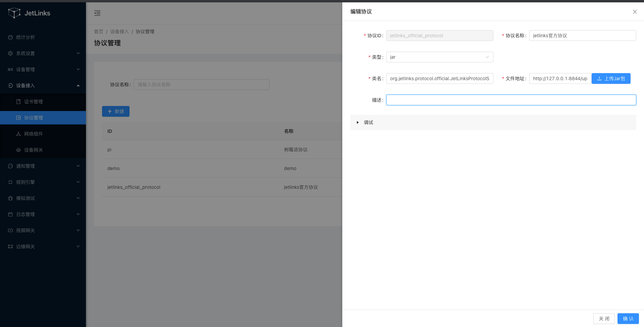
Task: Expand the 调试 collapse panel
Action: click(x=493, y=122)
